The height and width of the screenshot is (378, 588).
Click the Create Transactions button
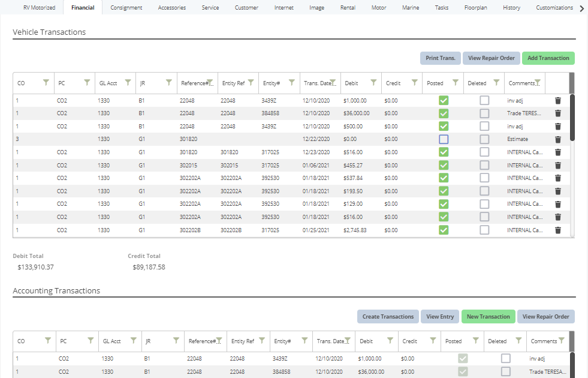[x=388, y=316]
